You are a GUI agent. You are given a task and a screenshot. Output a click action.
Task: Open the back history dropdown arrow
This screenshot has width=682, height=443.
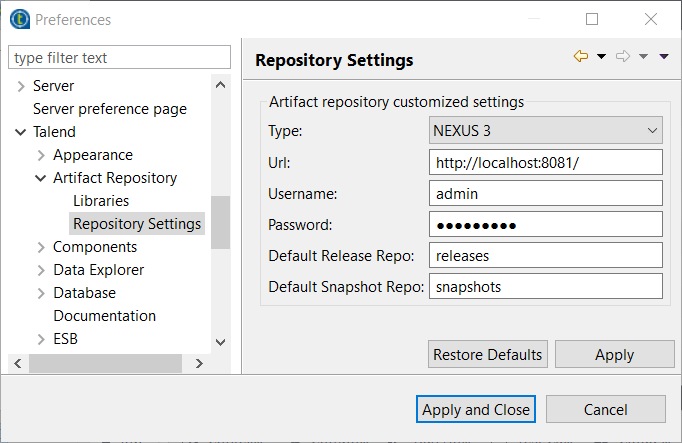click(x=602, y=57)
